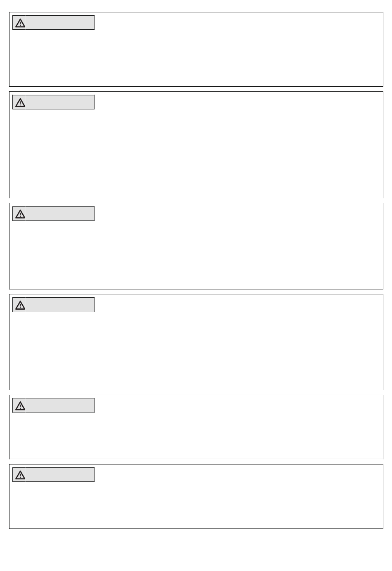Viewport: 392px width, 571px height.
Task: Click the warning triangle in the last box
Action: pyautogui.click(x=20, y=475)
